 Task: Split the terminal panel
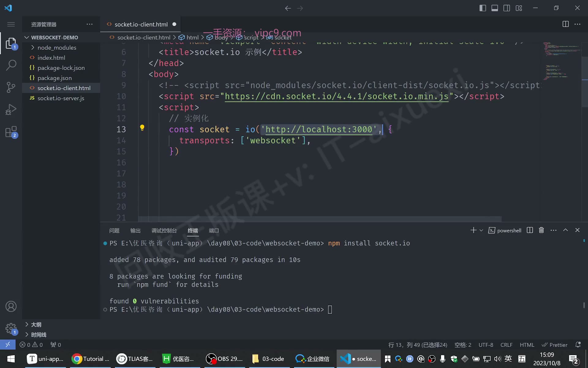pyautogui.click(x=530, y=230)
